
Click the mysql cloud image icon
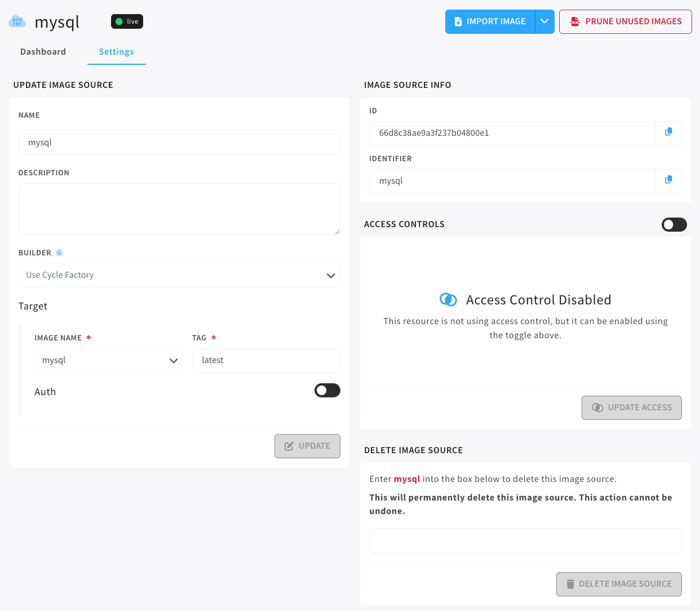click(17, 21)
